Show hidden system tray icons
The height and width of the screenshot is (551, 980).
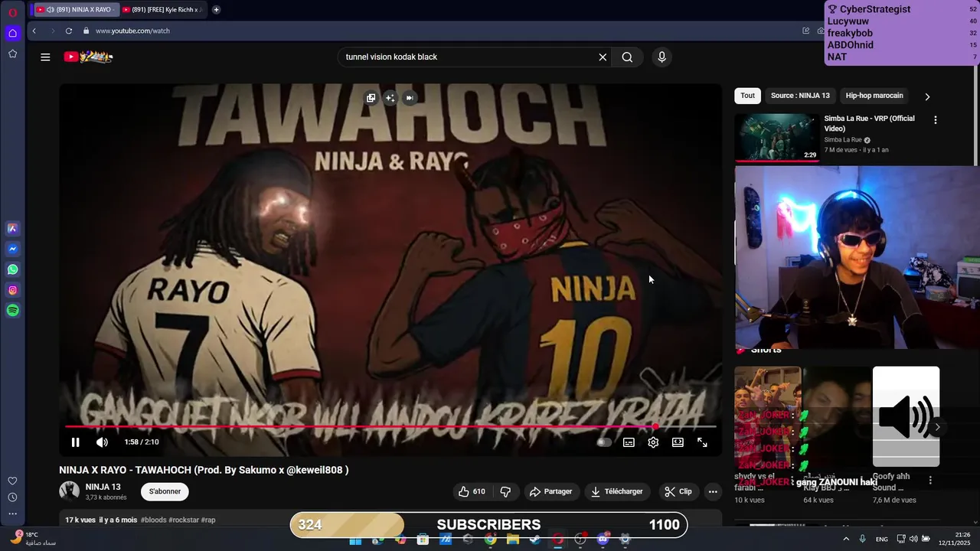coord(846,539)
